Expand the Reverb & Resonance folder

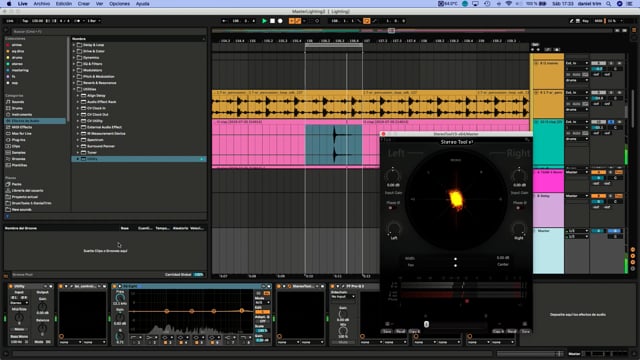pos(74,83)
